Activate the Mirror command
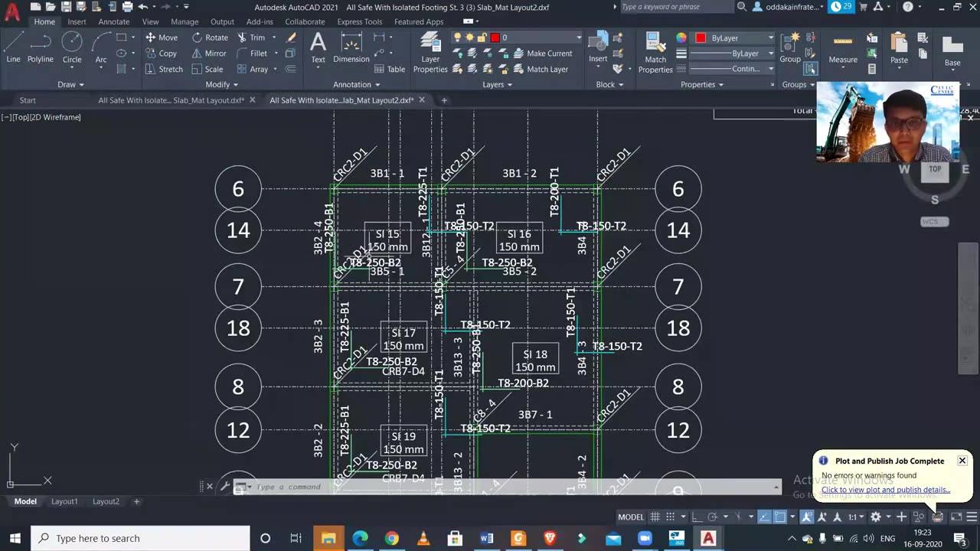Viewport: 980px width, 551px height. tap(209, 54)
